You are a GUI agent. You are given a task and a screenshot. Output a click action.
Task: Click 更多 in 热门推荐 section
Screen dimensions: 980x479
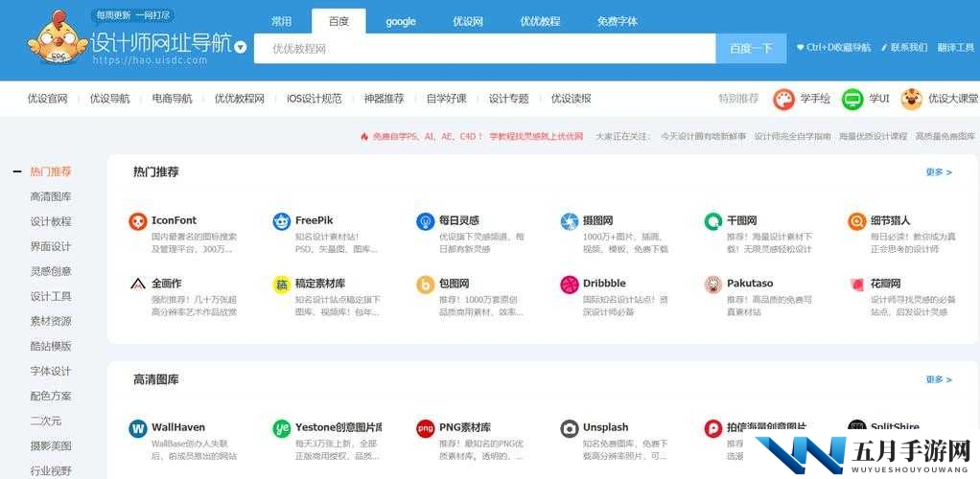(939, 172)
